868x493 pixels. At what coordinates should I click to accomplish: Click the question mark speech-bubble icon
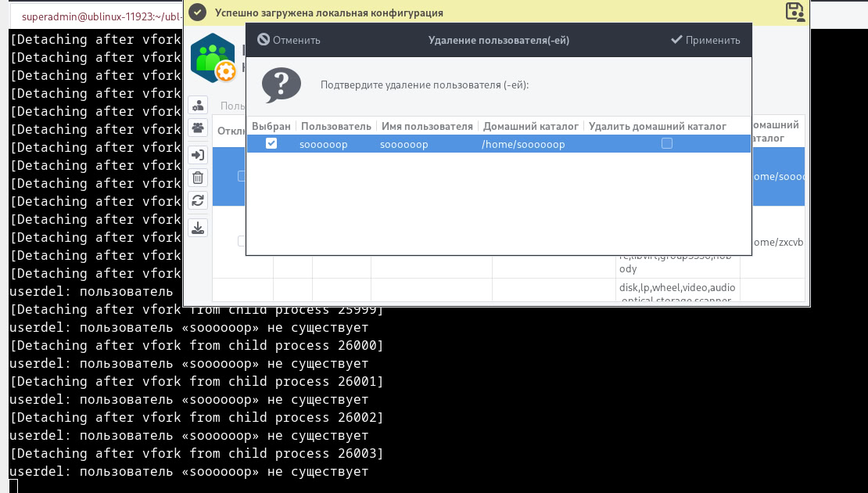[x=282, y=85]
